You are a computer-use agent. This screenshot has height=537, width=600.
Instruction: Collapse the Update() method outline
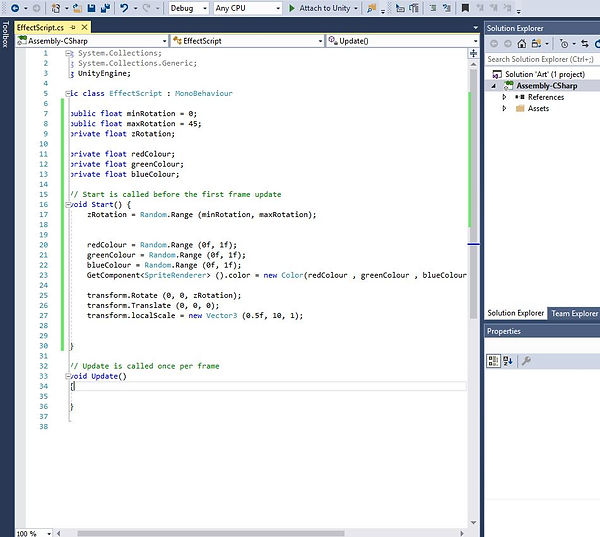(68, 376)
